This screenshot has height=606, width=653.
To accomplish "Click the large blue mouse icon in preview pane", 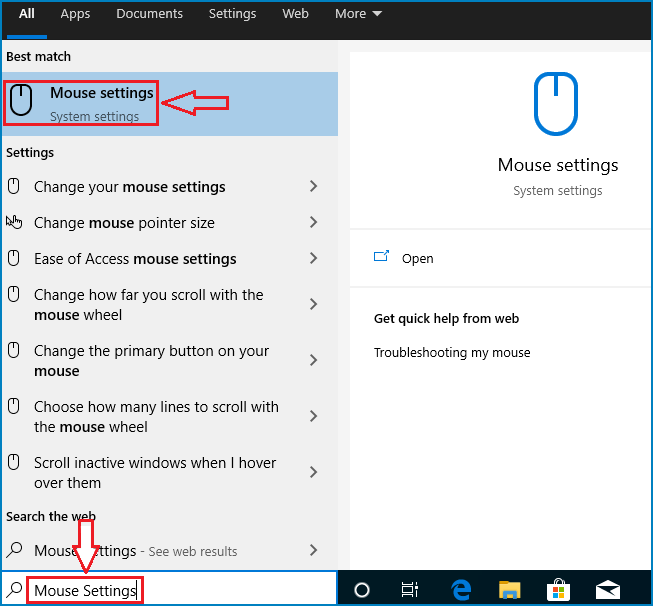I will click(x=556, y=104).
